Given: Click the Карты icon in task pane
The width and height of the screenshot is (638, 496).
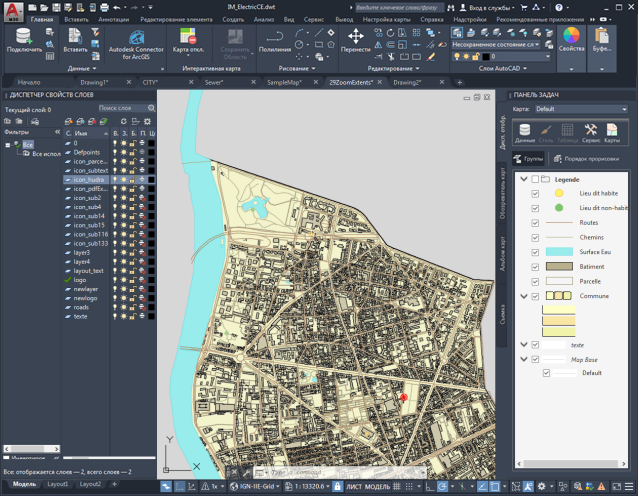Looking at the screenshot, I should click(x=611, y=131).
